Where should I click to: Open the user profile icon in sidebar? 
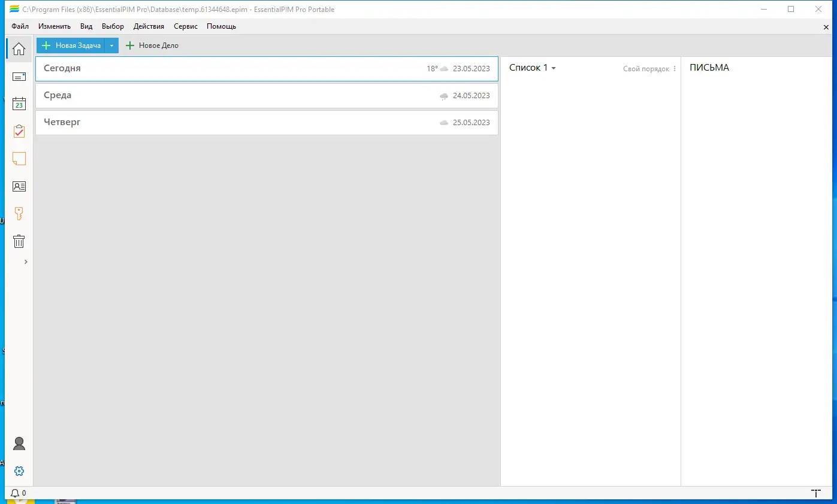[x=19, y=444]
